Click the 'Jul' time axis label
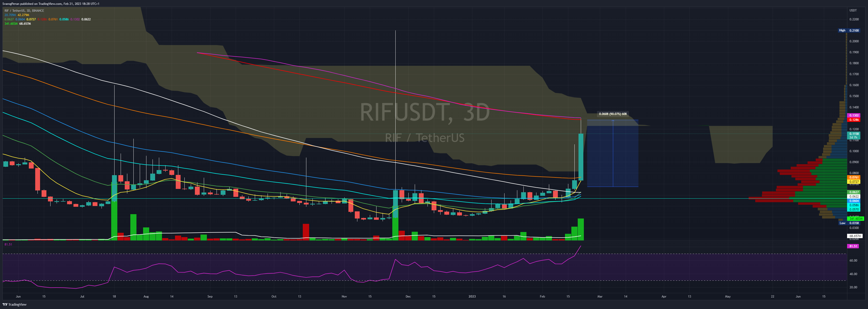This screenshot has height=309, width=868. tap(82, 297)
